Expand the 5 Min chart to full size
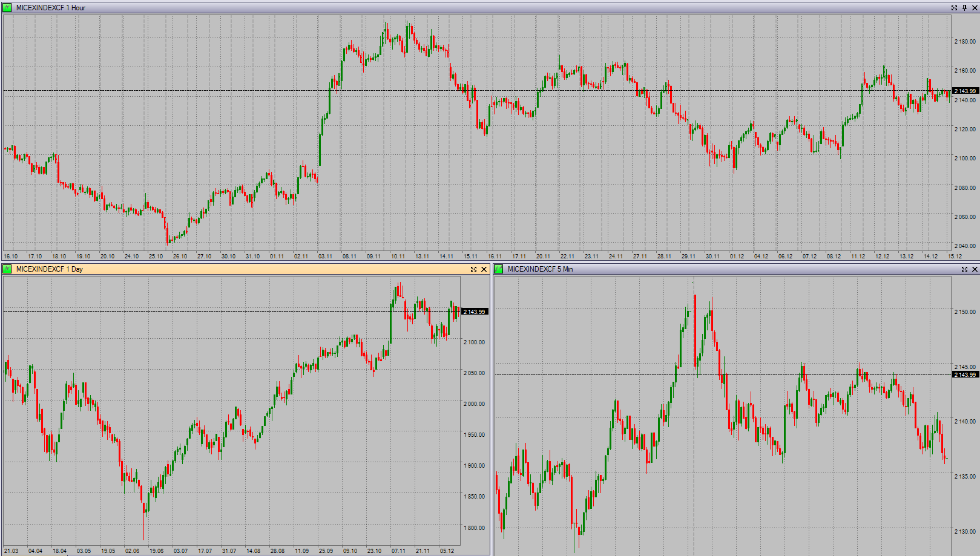 [964, 269]
